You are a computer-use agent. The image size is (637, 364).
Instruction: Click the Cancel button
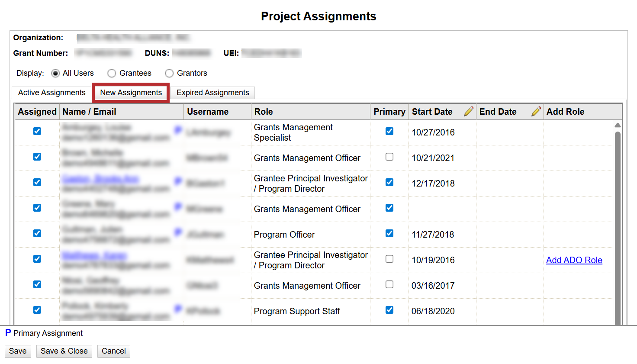click(113, 351)
